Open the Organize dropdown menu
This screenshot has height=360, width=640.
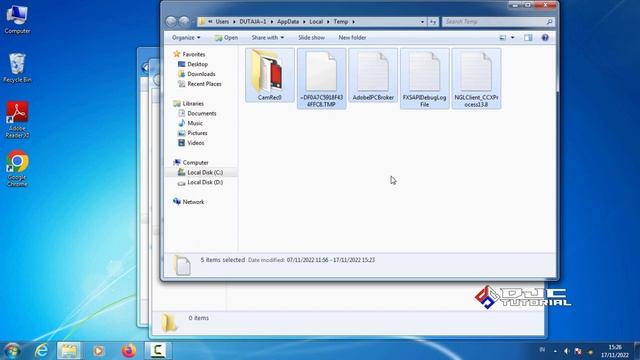[186, 38]
